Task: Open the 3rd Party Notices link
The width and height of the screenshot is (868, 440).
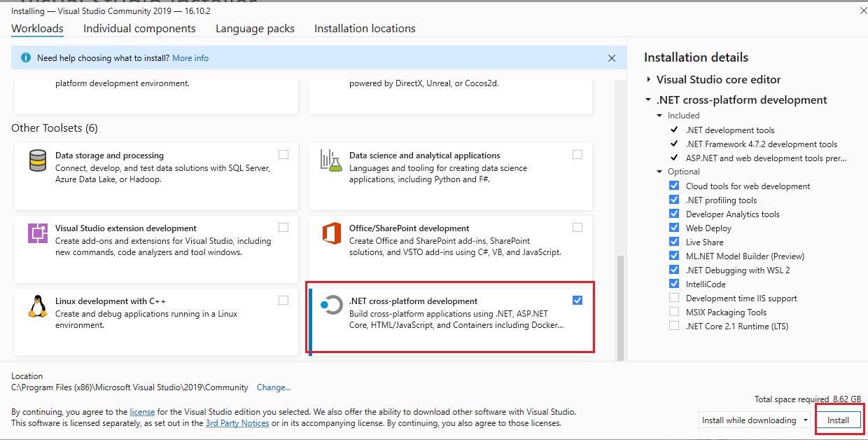Action: (237, 423)
